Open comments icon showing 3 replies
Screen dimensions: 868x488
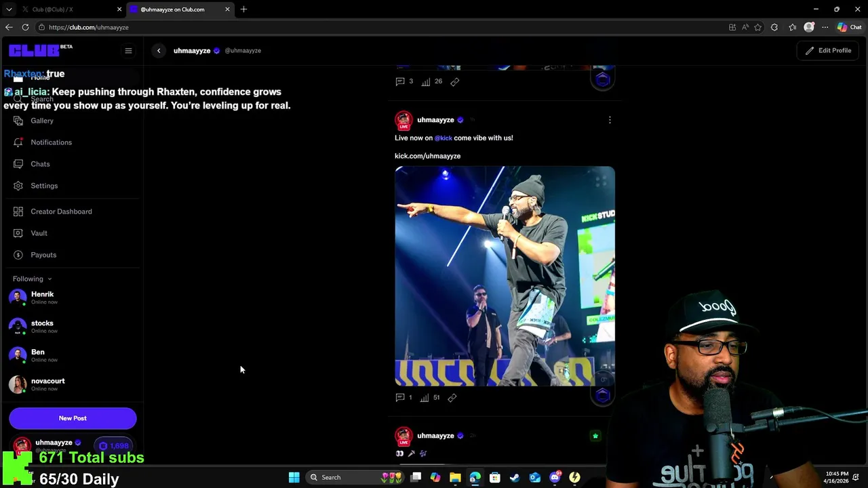pos(400,81)
